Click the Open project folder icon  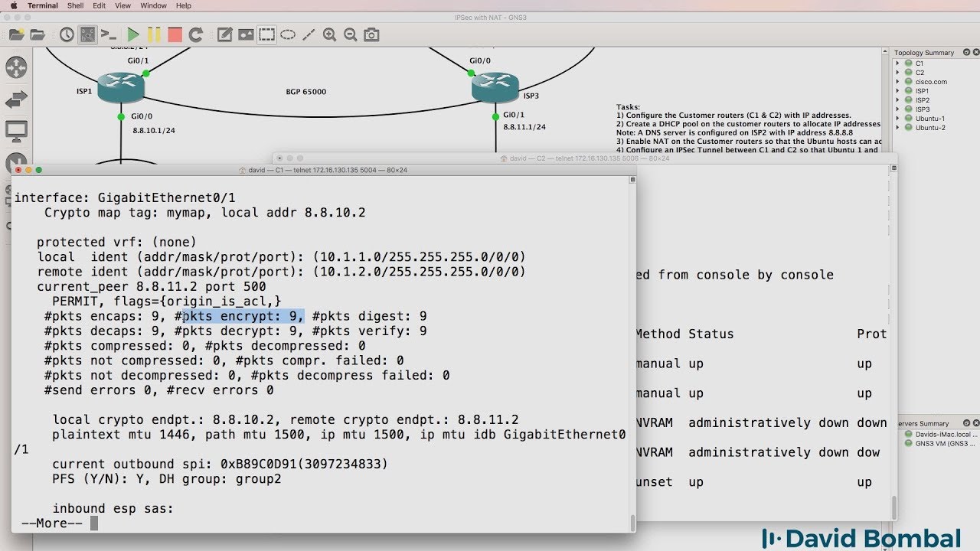click(37, 34)
